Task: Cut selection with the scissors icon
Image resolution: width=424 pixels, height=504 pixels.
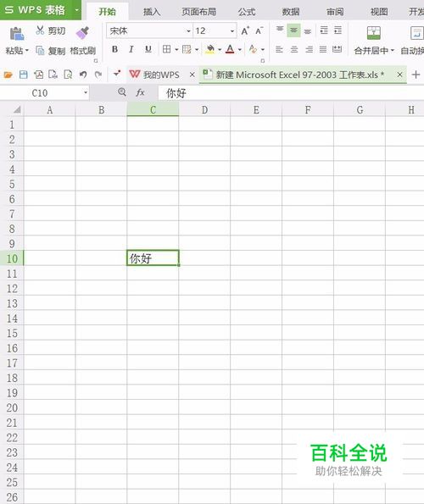Action: pyautogui.click(x=40, y=30)
